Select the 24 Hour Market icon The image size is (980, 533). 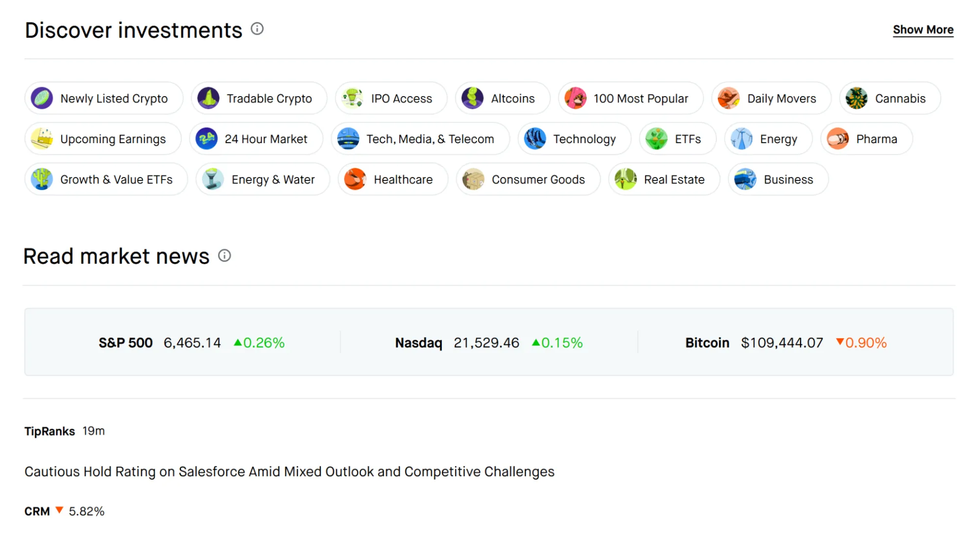click(x=206, y=139)
